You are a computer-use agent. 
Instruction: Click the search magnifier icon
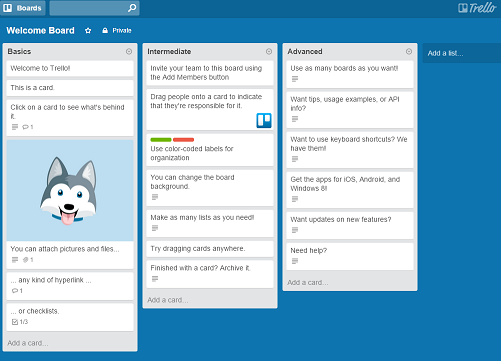click(x=132, y=8)
